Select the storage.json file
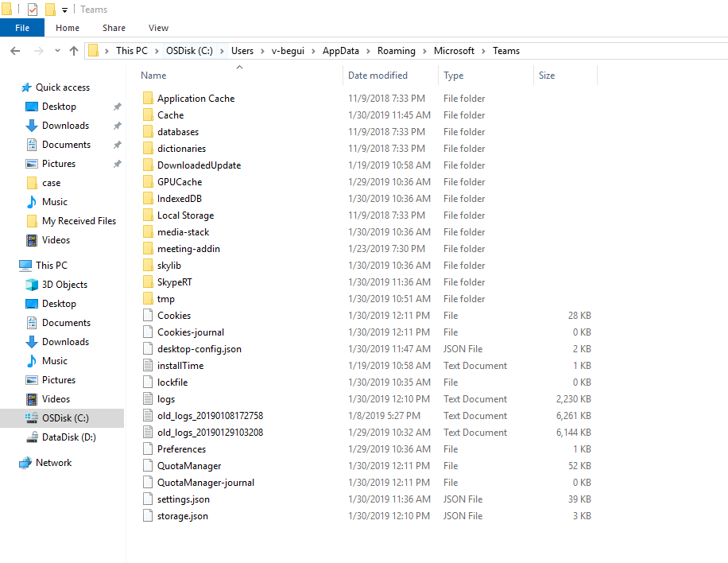The height and width of the screenshot is (563, 728). click(183, 517)
